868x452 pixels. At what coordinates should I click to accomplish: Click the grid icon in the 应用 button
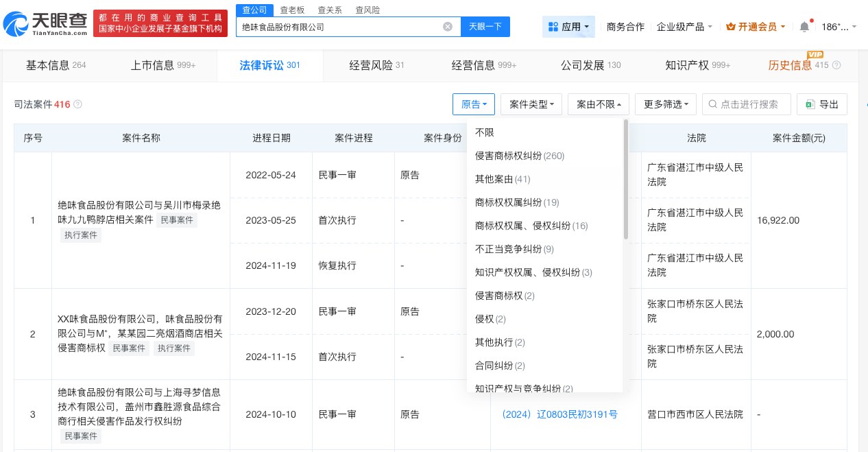coord(554,27)
